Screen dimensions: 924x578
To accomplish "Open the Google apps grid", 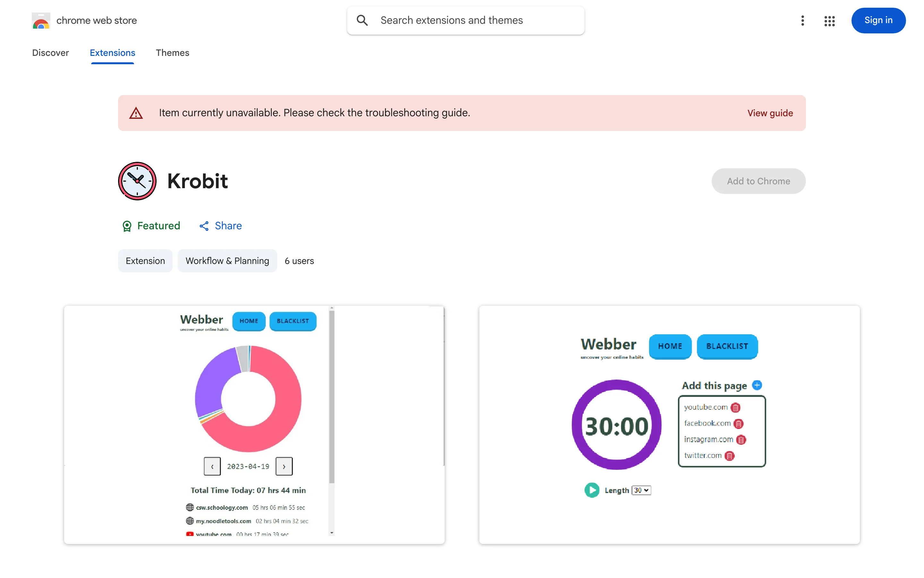I will click(x=829, y=21).
